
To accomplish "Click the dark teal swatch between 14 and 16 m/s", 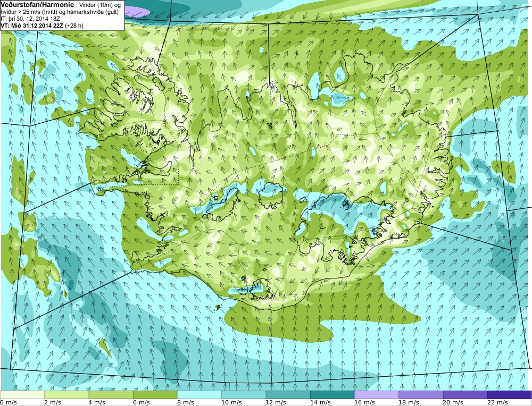I will (332, 395).
